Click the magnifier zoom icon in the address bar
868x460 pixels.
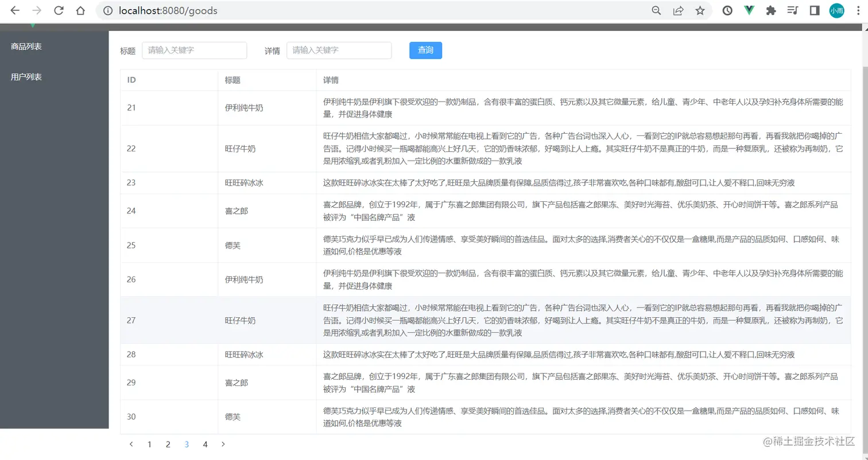tap(656, 10)
